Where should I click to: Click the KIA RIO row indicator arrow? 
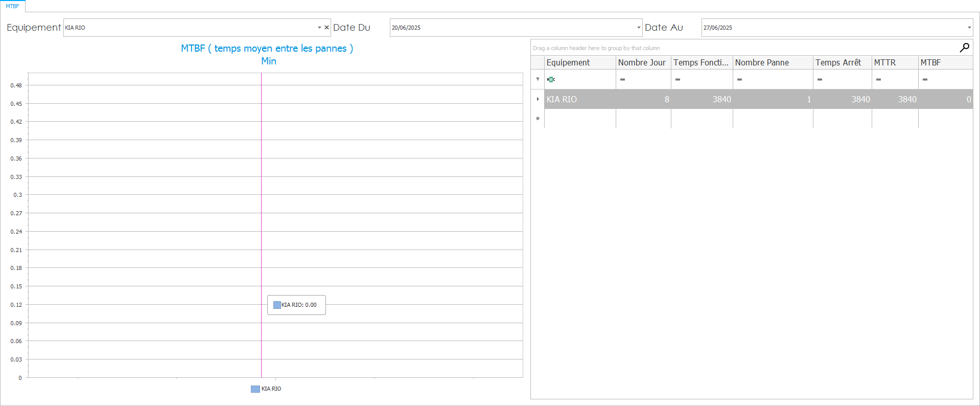click(x=538, y=99)
